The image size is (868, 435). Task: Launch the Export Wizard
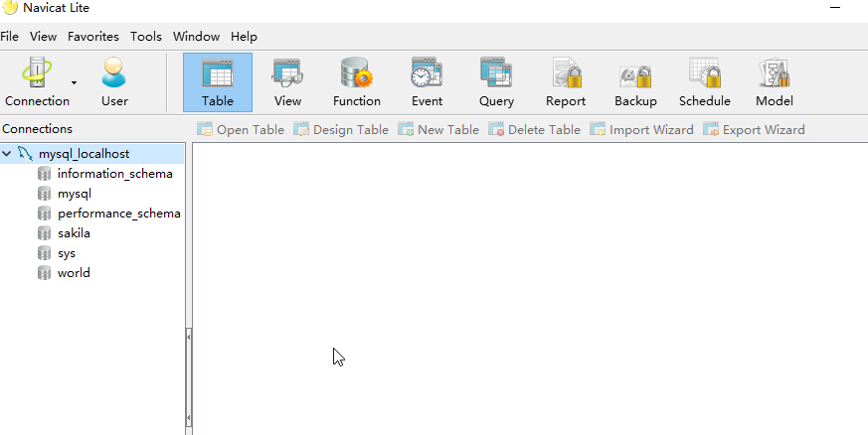[x=754, y=130]
